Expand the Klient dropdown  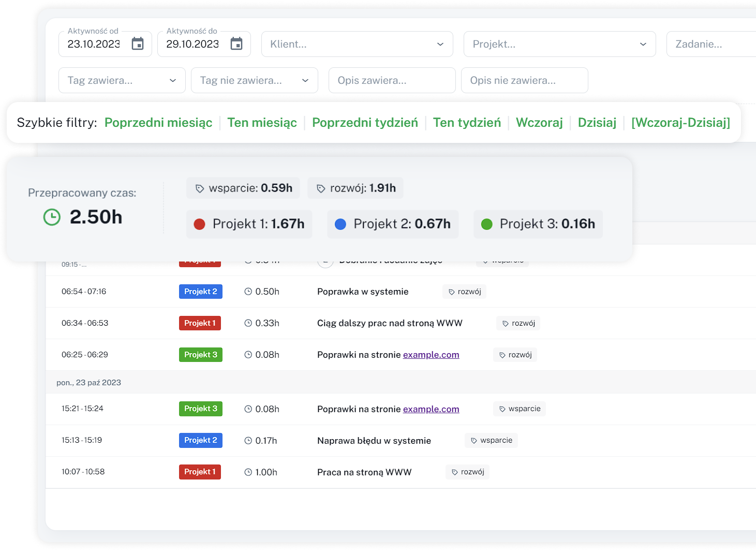(x=440, y=44)
